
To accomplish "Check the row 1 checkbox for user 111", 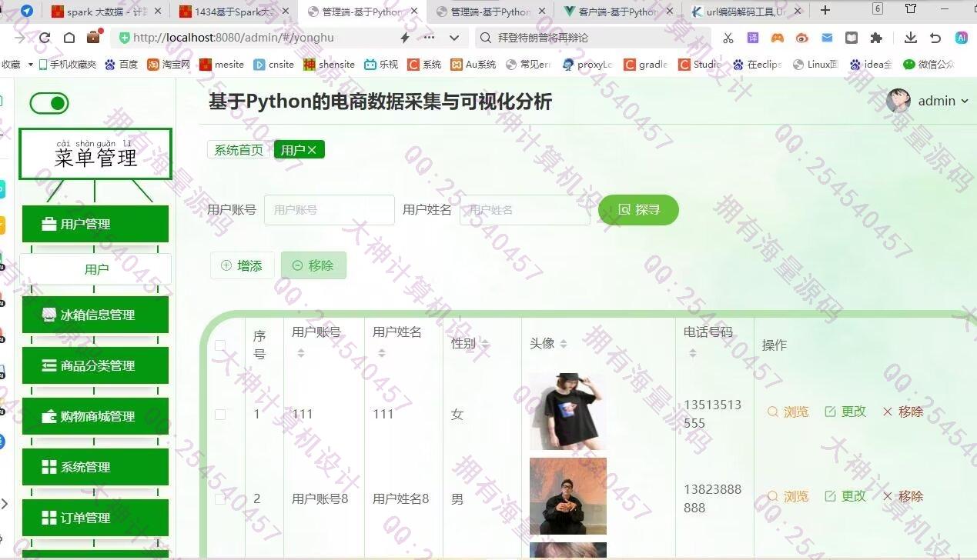I will pos(220,414).
